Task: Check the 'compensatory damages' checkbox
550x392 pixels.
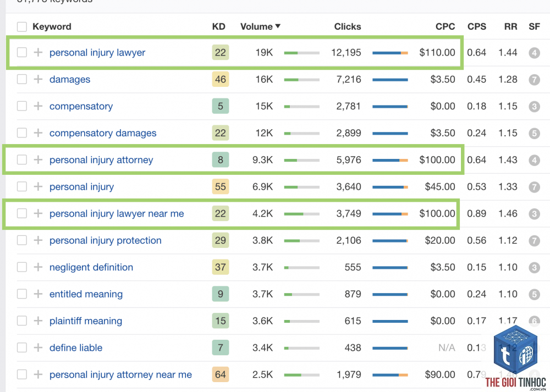Action: (x=22, y=133)
